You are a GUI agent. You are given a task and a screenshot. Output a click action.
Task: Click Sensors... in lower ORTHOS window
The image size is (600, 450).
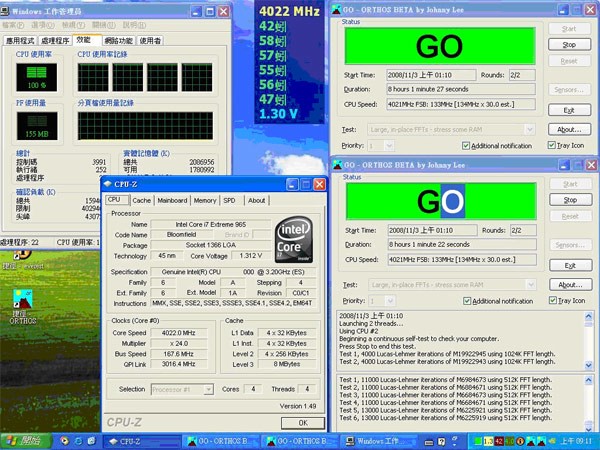[x=570, y=245]
